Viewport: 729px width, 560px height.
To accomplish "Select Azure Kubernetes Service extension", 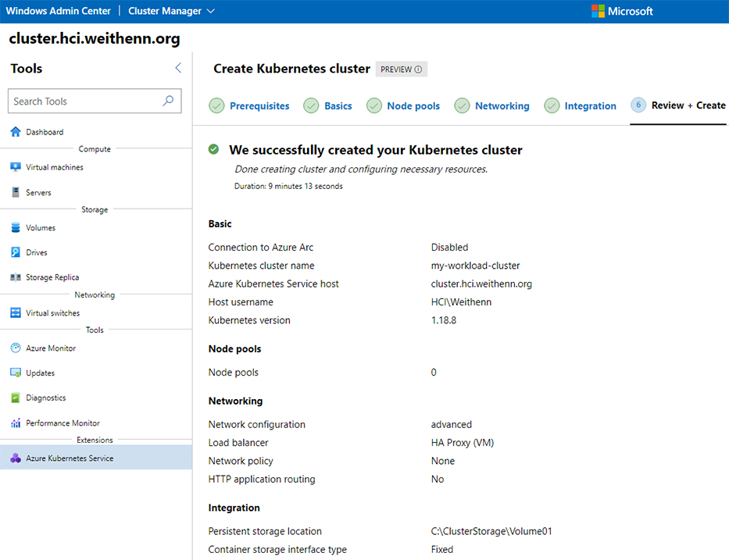I will (96, 458).
